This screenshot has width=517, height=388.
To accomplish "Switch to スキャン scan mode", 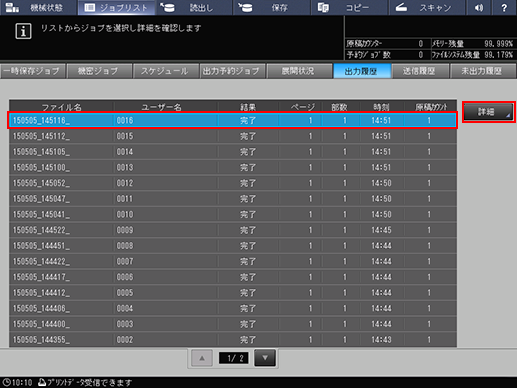I will pos(427,7).
